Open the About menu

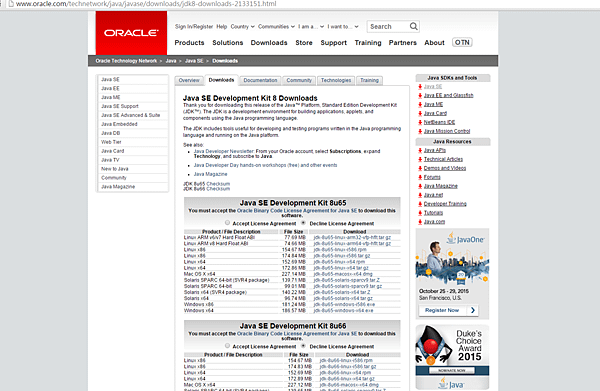[434, 43]
